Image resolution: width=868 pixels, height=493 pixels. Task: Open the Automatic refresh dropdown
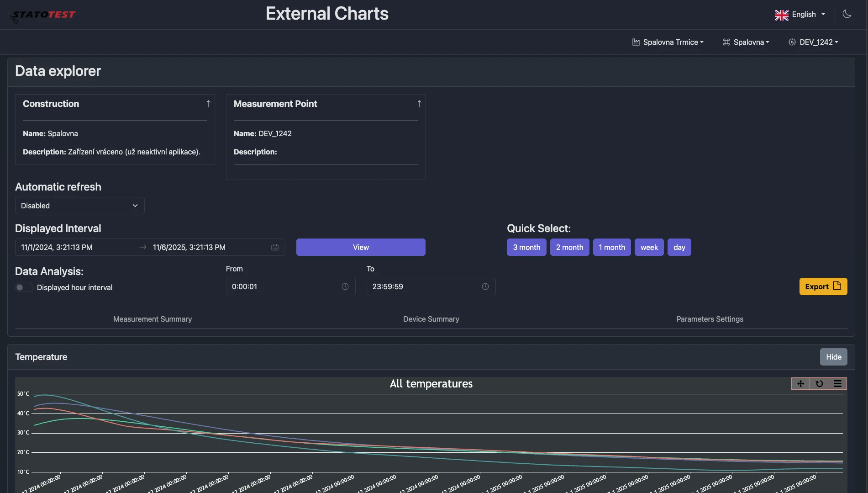click(79, 206)
